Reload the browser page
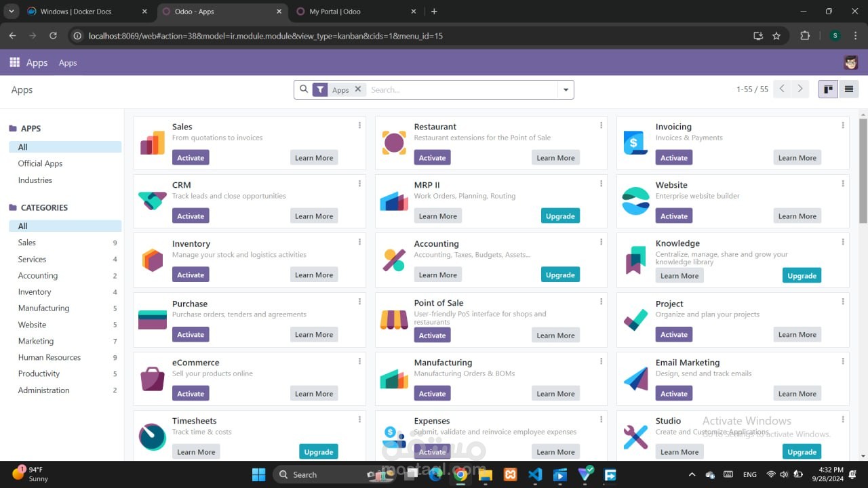868x488 pixels. [53, 36]
